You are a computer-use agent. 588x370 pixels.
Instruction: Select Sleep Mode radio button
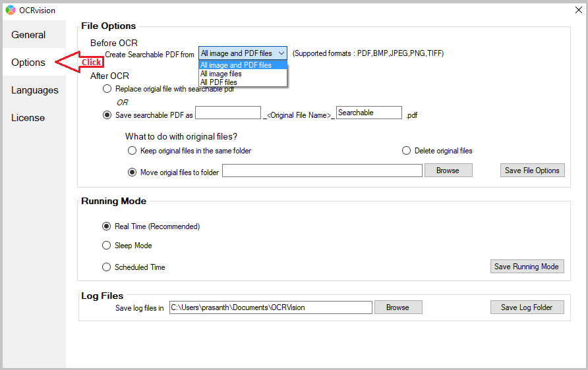point(107,246)
